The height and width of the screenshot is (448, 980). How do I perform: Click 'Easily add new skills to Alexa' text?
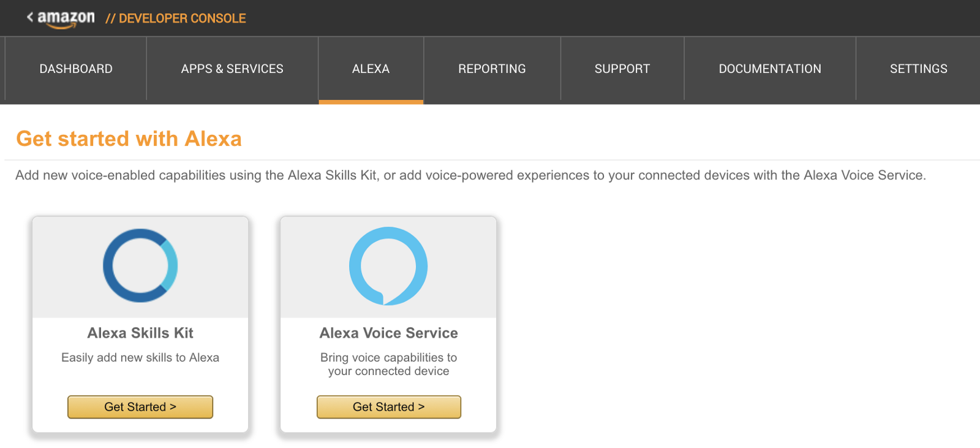click(140, 357)
